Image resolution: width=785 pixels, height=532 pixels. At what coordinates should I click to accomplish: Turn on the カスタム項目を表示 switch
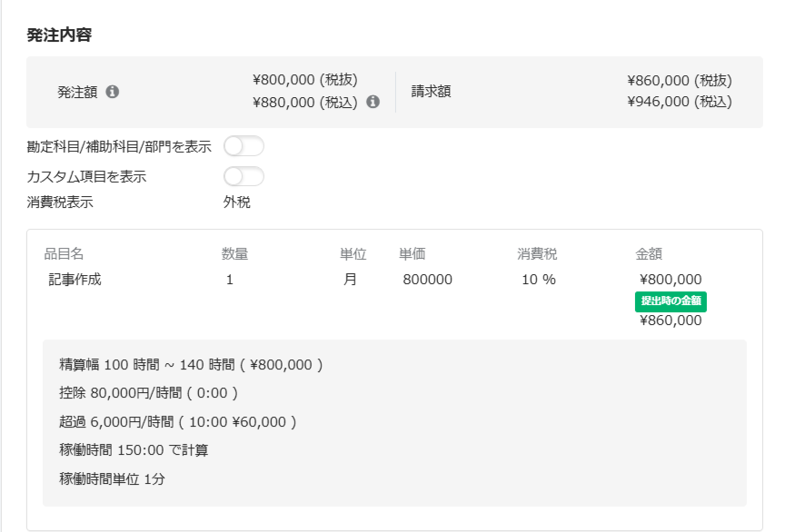tap(243, 176)
